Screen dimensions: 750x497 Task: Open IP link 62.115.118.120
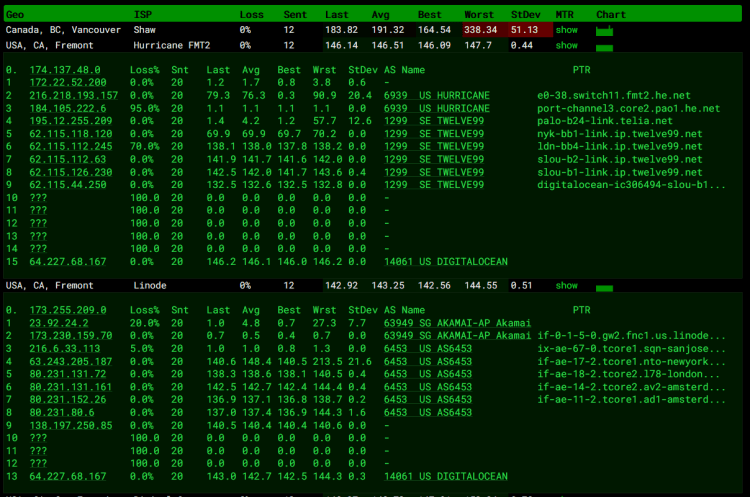tap(71, 134)
